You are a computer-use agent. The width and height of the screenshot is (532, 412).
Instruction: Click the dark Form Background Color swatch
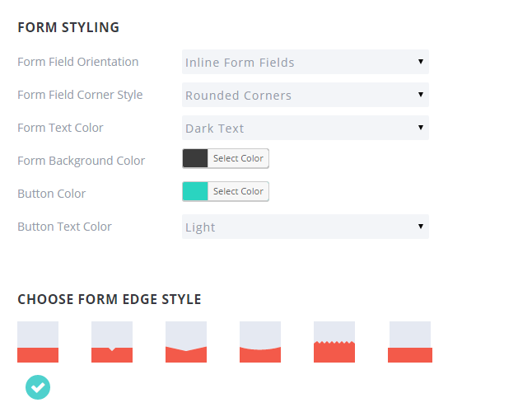[x=195, y=158]
